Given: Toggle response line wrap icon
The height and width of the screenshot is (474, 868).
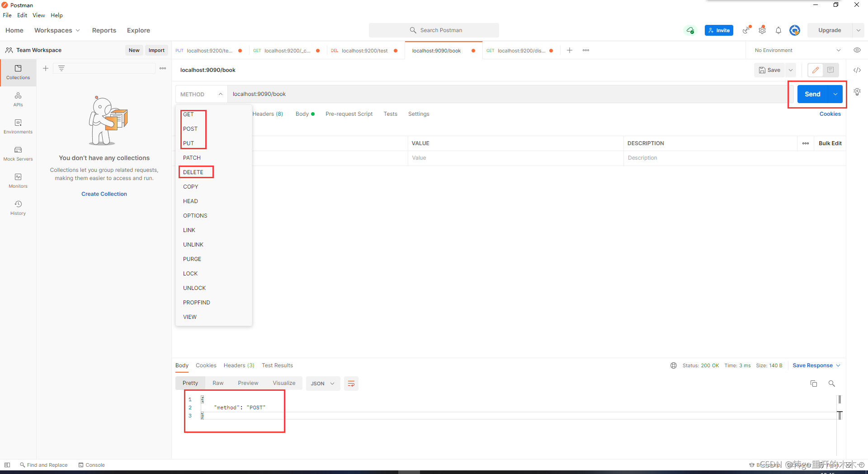Looking at the screenshot, I should pyautogui.click(x=351, y=384).
